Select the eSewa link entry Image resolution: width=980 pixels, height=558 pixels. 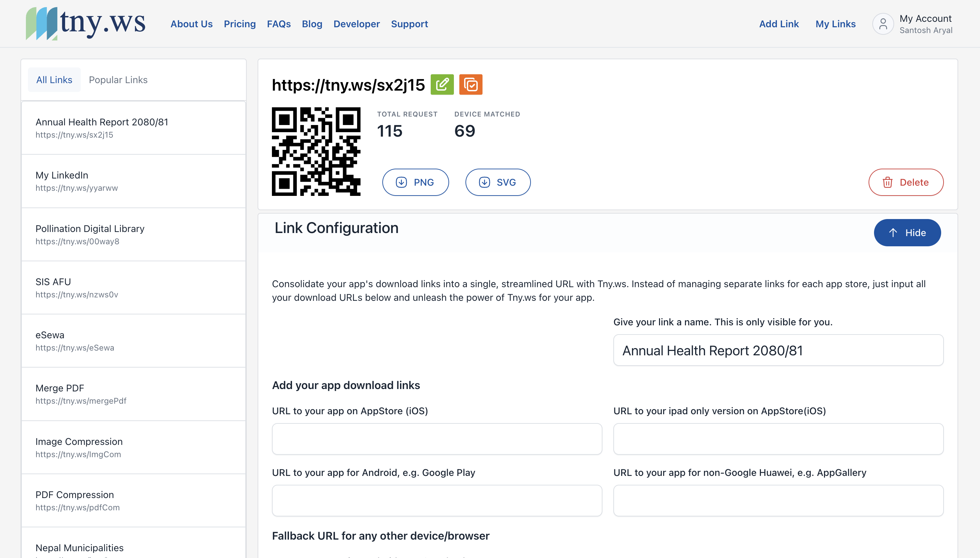tap(133, 340)
